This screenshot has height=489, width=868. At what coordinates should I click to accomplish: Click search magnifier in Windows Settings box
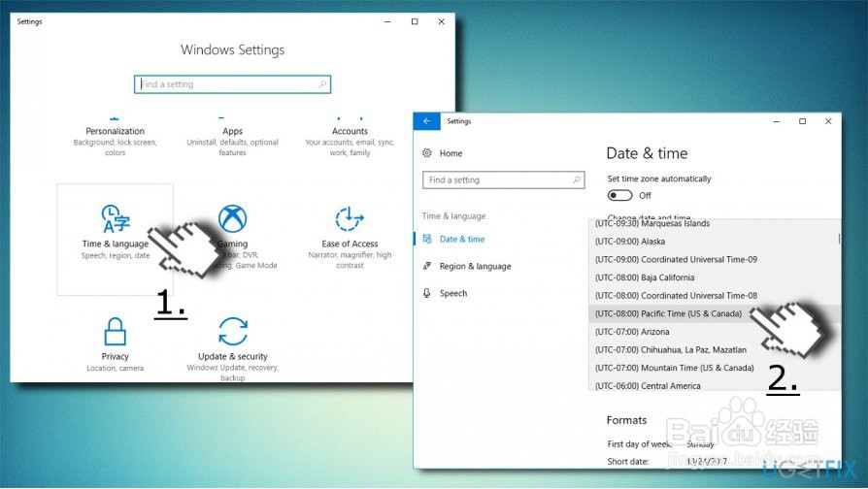322,84
